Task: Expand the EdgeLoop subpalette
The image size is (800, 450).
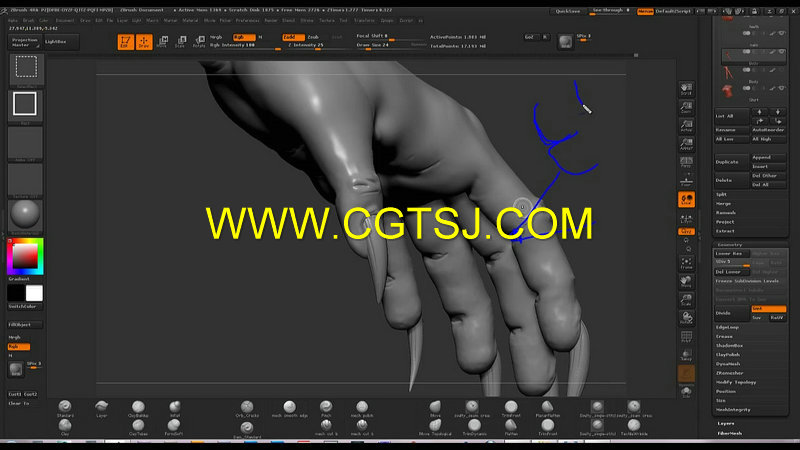Action: click(728, 328)
